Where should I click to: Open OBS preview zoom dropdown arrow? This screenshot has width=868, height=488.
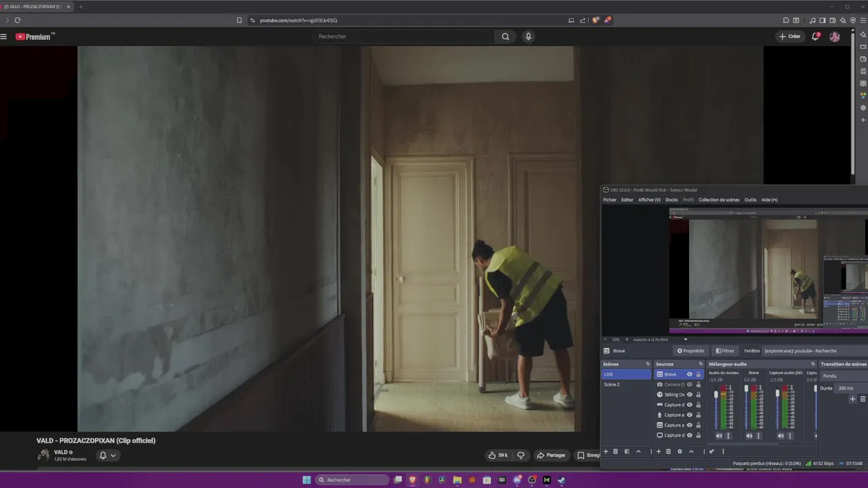coord(686,339)
